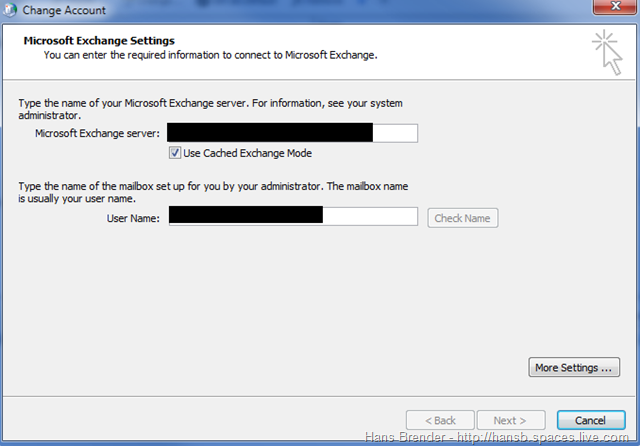Click inside the User Name text field
The width and height of the screenshot is (640, 446).
click(x=292, y=217)
